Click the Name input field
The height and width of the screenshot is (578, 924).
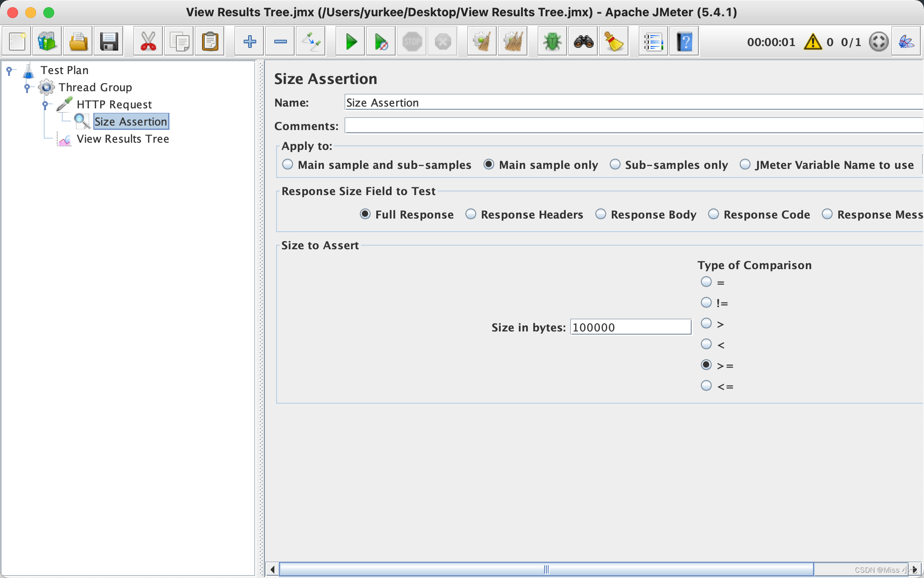coord(634,103)
